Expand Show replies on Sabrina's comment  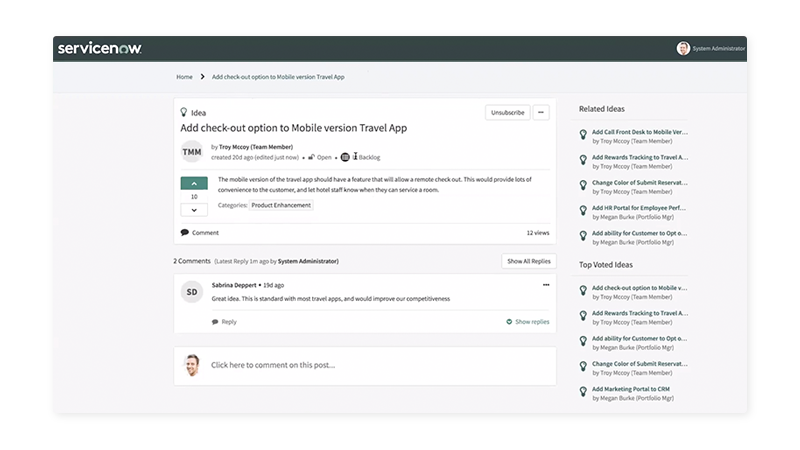click(x=528, y=322)
